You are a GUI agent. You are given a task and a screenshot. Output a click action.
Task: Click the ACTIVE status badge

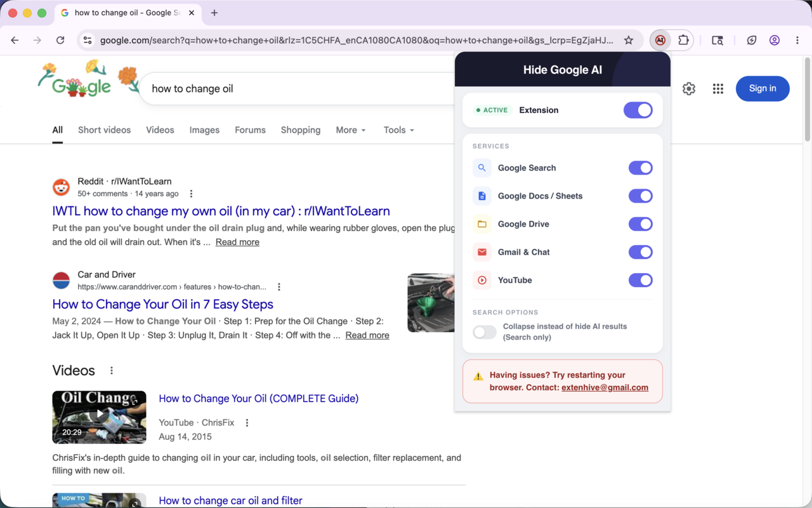click(492, 110)
